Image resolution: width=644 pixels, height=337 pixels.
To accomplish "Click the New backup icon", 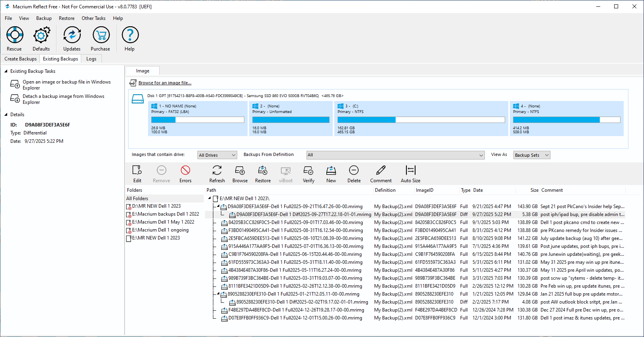I will [331, 174].
